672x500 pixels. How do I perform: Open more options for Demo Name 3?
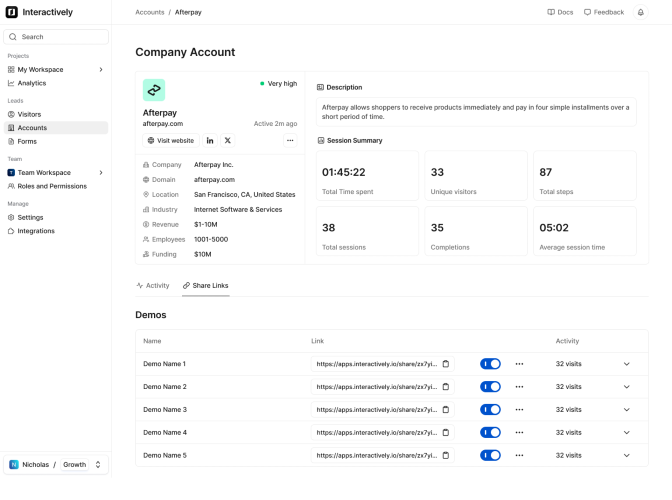tap(519, 410)
